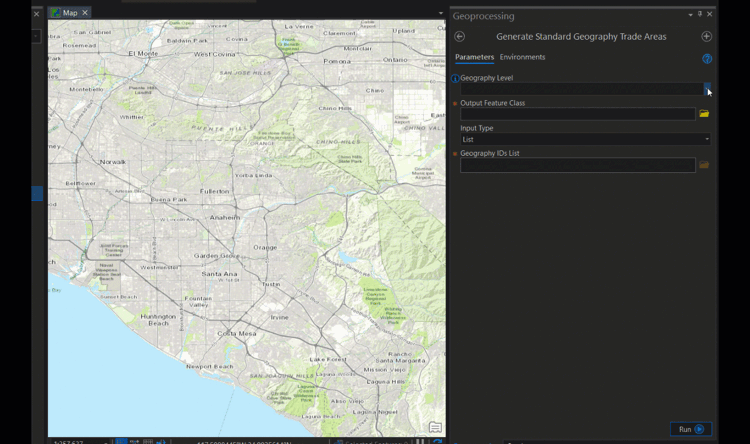Pin the Geoprocessing pane with the pushpin
The width and height of the screenshot is (750, 444).
[x=700, y=14]
